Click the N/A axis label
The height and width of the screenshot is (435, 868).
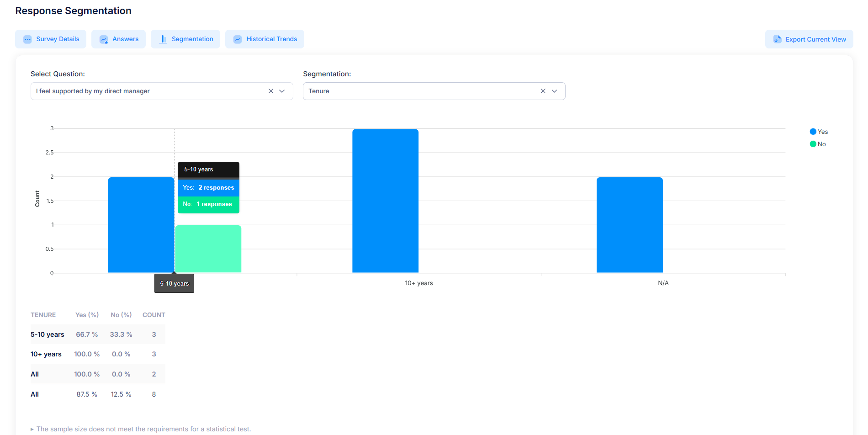pos(663,283)
